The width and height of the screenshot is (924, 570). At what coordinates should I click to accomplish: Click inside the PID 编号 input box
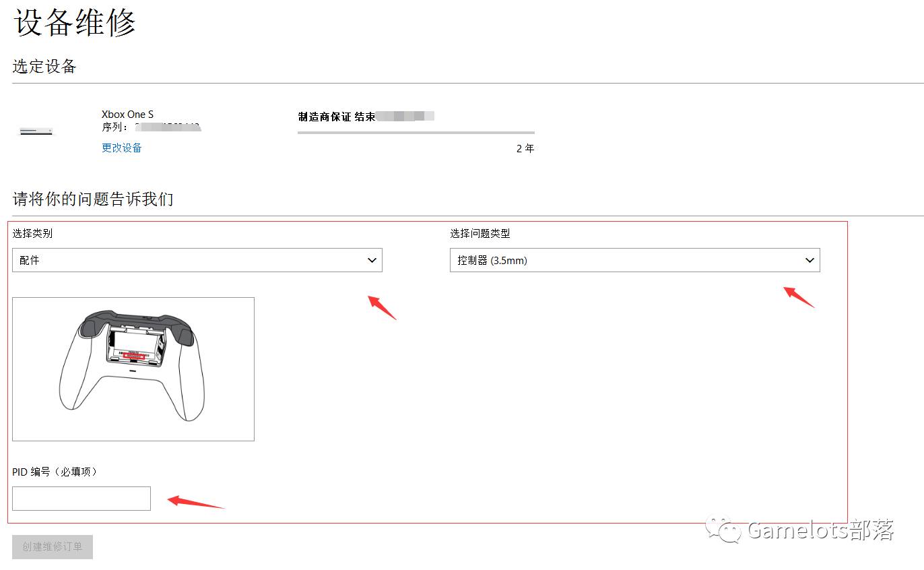pyautogui.click(x=81, y=498)
